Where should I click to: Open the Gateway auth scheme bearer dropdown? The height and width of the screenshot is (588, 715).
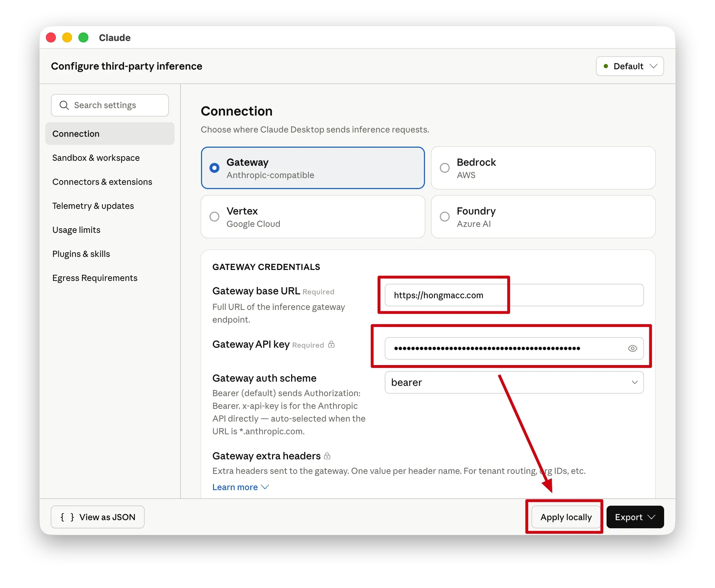click(514, 382)
